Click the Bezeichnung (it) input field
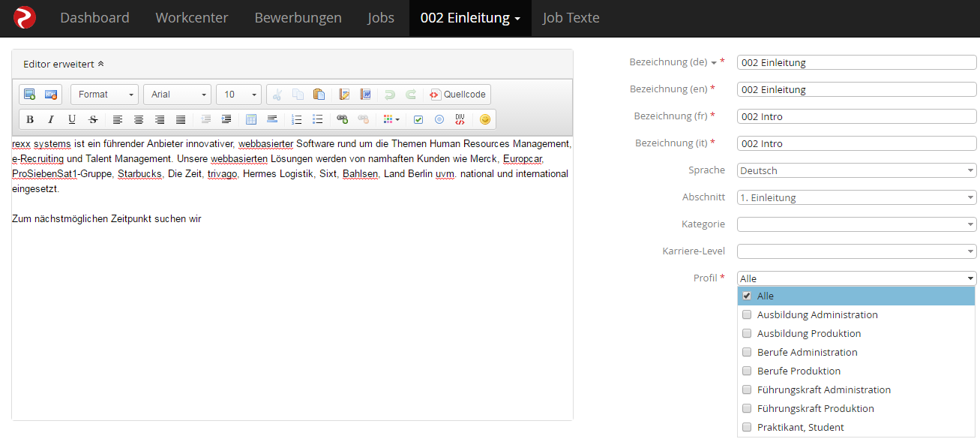Image resolution: width=980 pixels, height=442 pixels. (857, 143)
